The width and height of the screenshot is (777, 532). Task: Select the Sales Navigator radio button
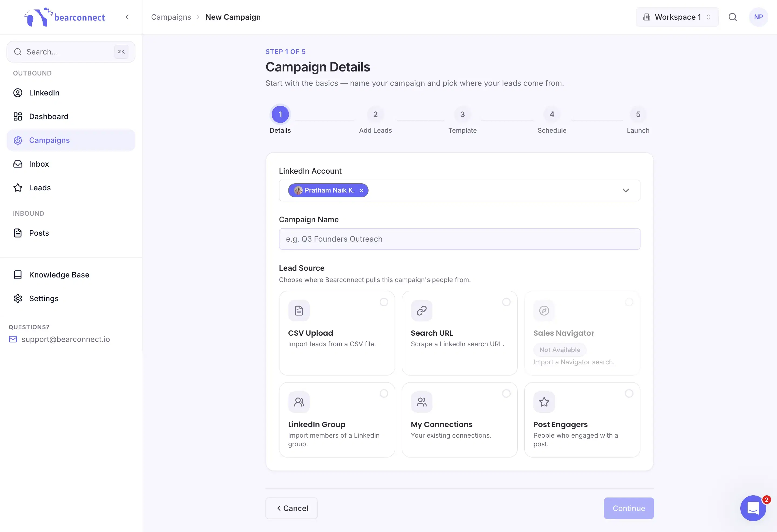[x=629, y=302]
